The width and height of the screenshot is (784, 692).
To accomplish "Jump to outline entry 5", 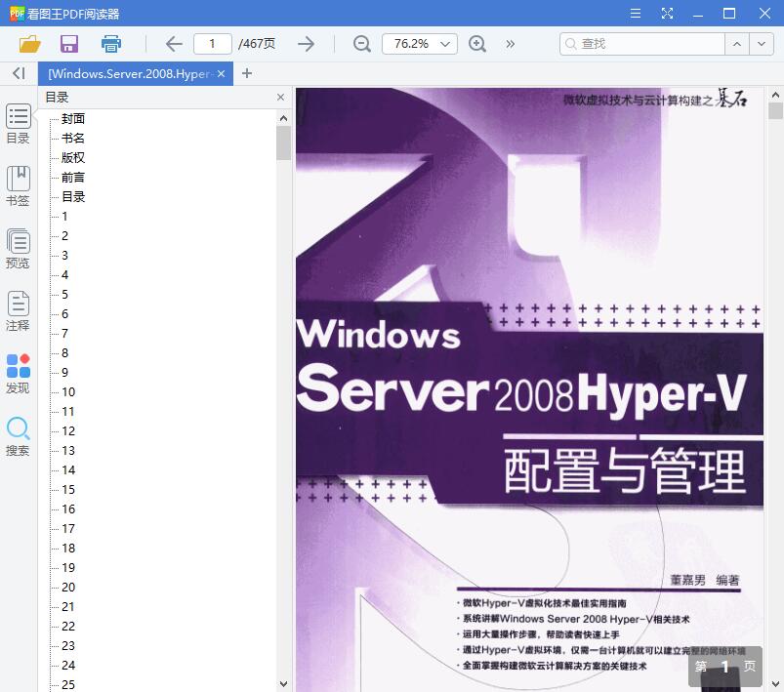I will click(x=64, y=294).
